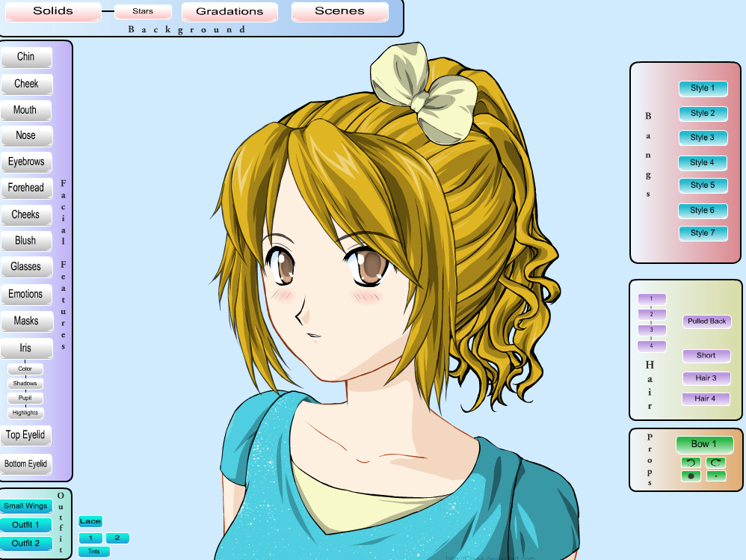746x560 pixels.
Task: Enlarge the bow using the large dot icon
Action: tap(691, 476)
